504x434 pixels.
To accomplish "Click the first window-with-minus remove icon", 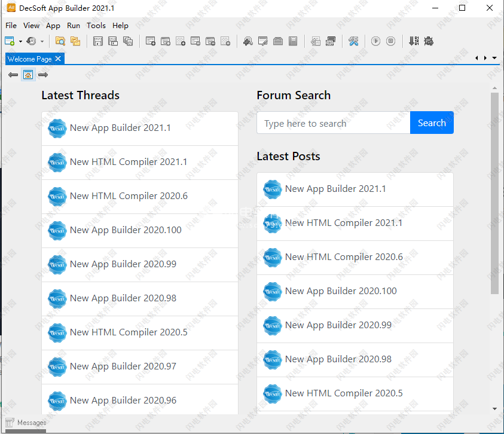I will (196, 41).
